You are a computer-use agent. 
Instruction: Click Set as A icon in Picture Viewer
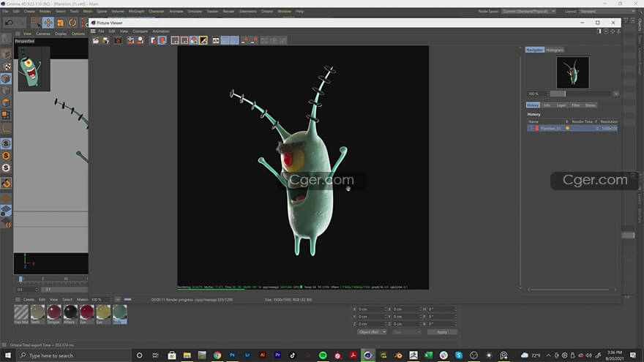click(x=244, y=40)
